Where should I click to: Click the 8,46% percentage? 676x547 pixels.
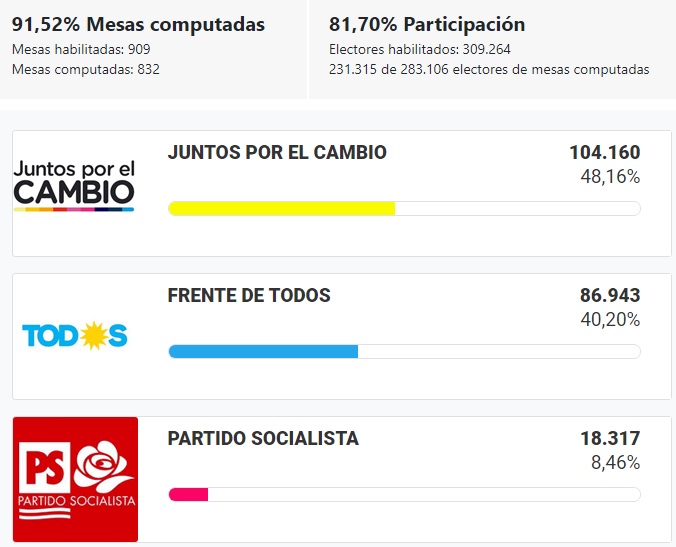pyautogui.click(x=615, y=463)
